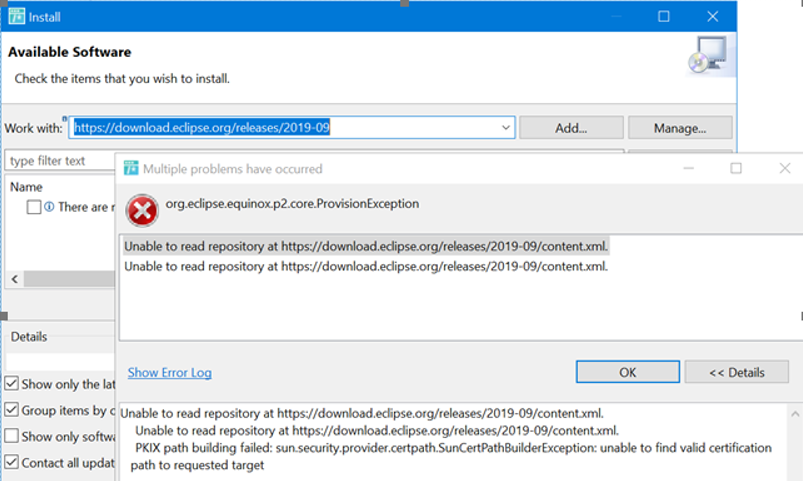Select the first 'Unable to read repository' entry

(x=366, y=246)
